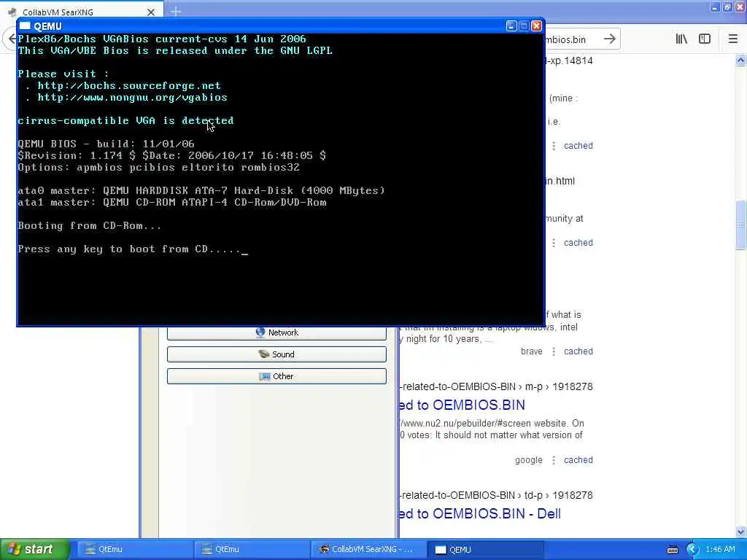The image size is (747, 560).
Task: Close the CollabVM SearXNG tab
Action: [x=150, y=12]
